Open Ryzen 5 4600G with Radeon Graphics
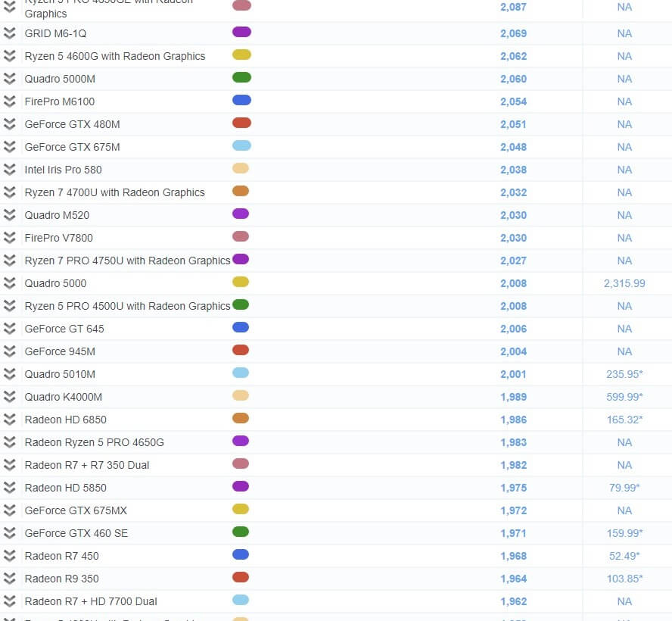Image resolution: width=672 pixels, height=621 pixels. click(x=115, y=56)
